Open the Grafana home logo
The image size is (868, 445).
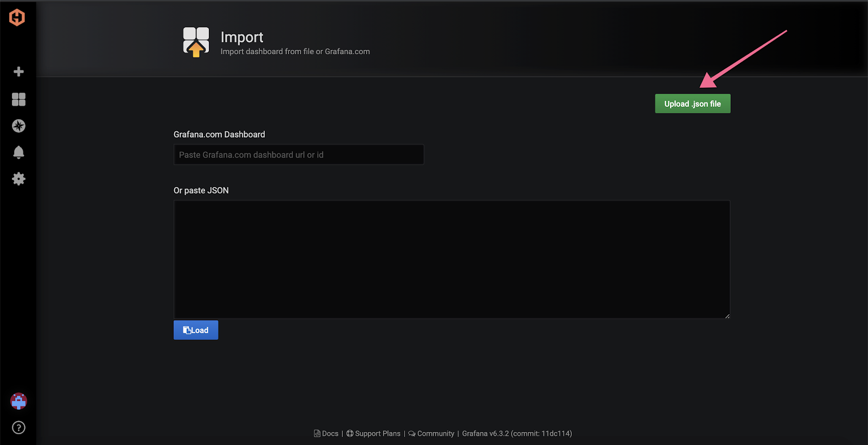[x=17, y=17]
